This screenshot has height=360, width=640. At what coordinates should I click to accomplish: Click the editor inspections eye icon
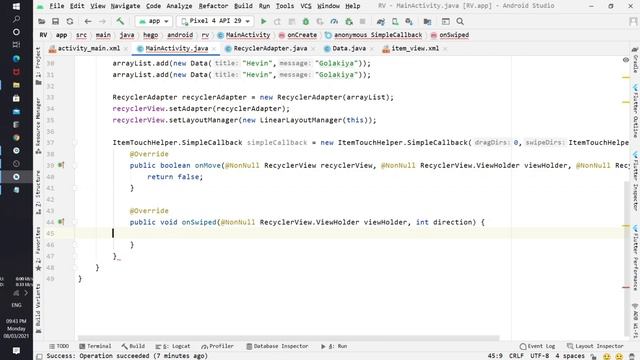click(626, 60)
